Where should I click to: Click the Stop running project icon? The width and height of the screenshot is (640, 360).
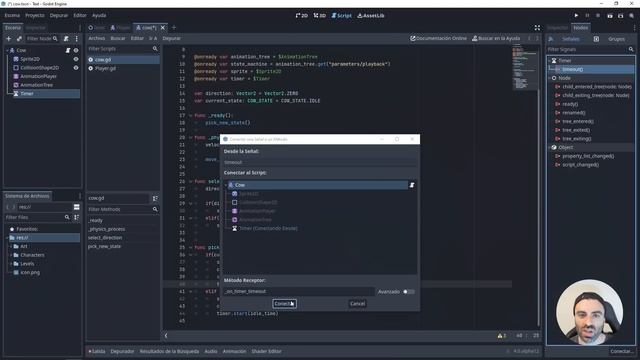(x=598, y=16)
